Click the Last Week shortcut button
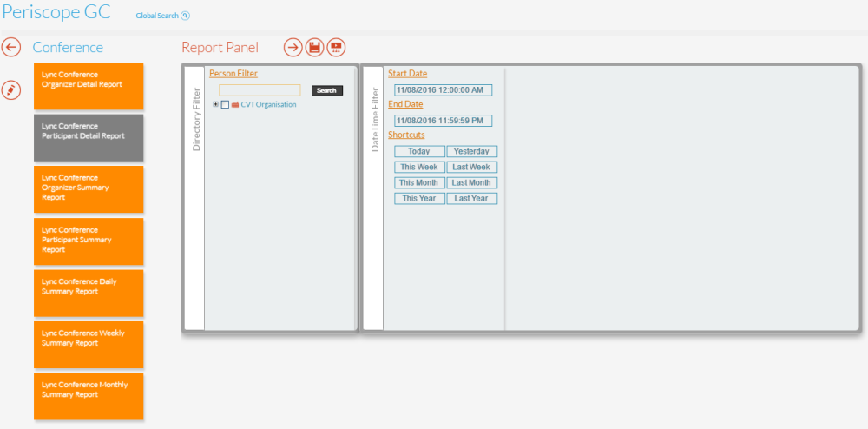Viewport: 868px width, 429px height. pyautogui.click(x=471, y=168)
